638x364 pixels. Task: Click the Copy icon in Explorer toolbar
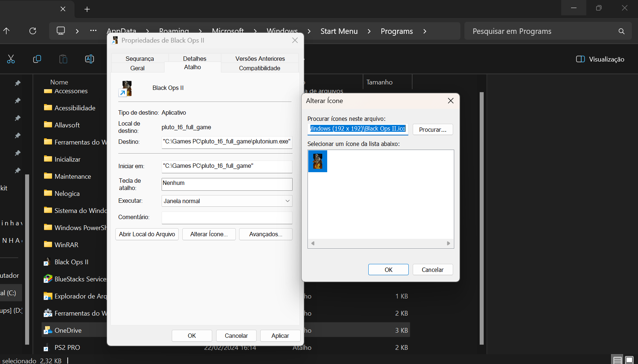pyautogui.click(x=37, y=59)
